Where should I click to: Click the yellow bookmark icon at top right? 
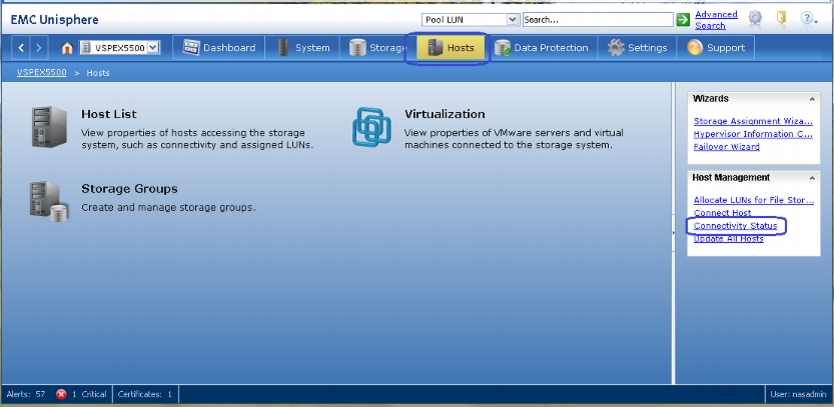(781, 18)
